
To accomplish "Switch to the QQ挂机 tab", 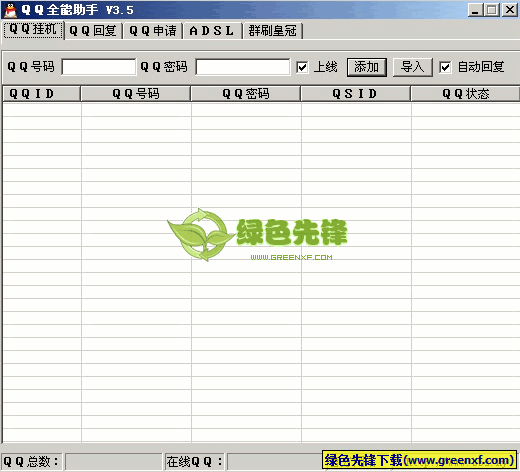I will click(33, 30).
